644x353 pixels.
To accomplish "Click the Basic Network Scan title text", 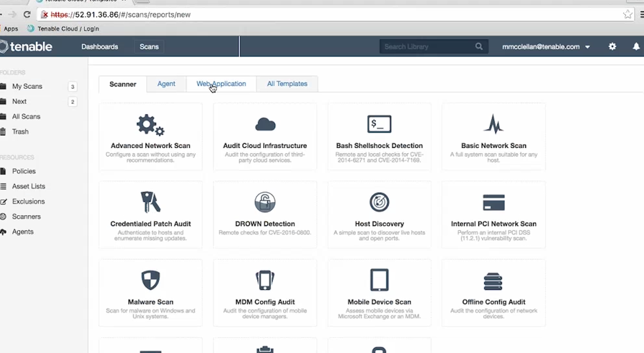I will click(493, 146).
